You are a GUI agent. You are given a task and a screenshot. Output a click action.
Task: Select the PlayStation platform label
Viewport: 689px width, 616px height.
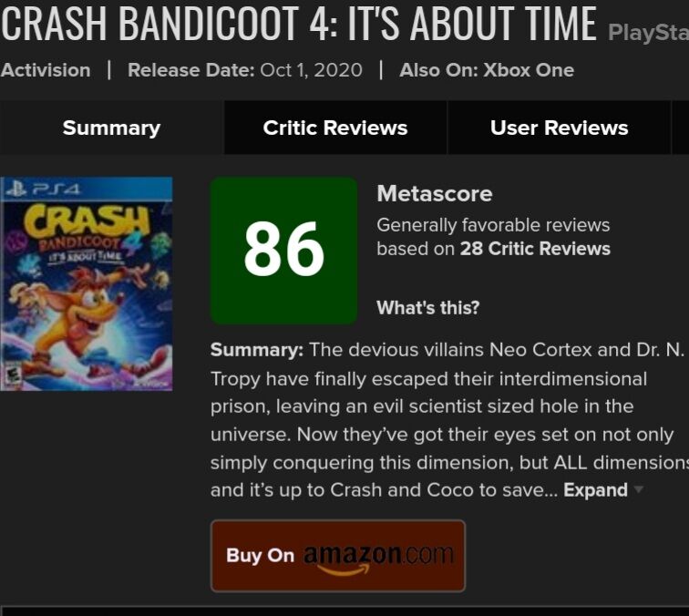point(647,34)
